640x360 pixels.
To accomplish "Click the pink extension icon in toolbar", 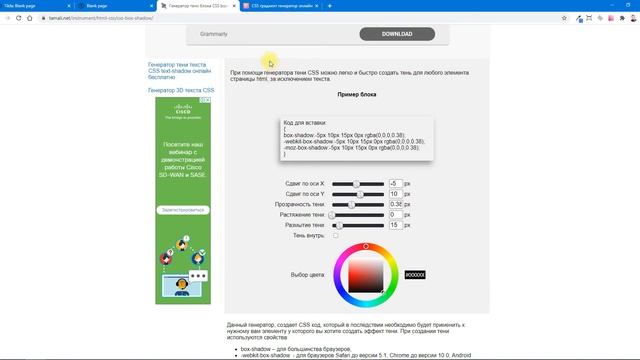I will pos(611,18).
